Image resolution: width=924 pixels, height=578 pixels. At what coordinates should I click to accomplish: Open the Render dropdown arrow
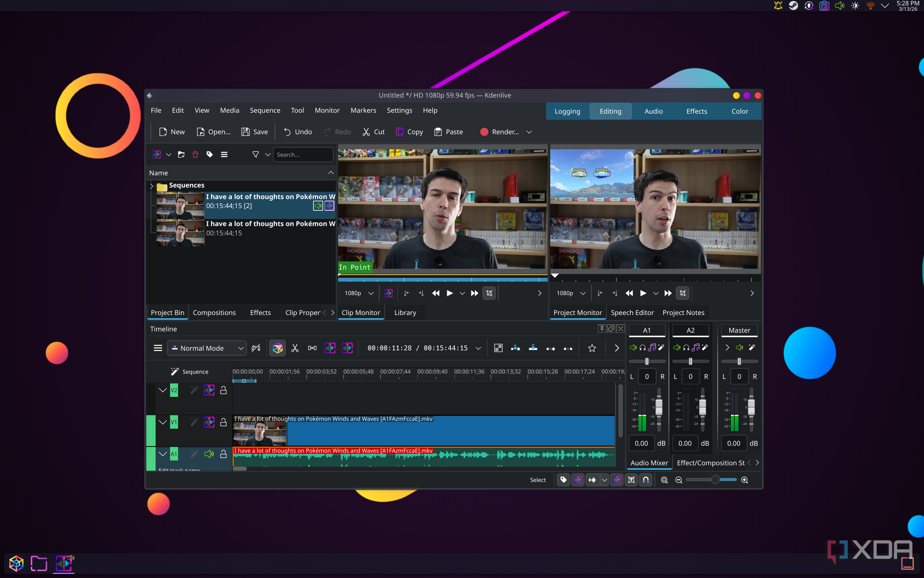click(529, 132)
